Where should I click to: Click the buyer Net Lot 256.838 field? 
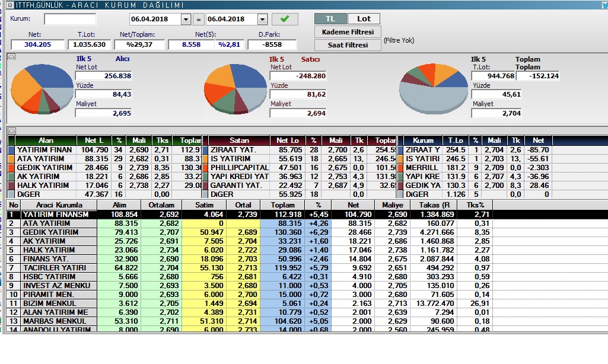point(104,76)
